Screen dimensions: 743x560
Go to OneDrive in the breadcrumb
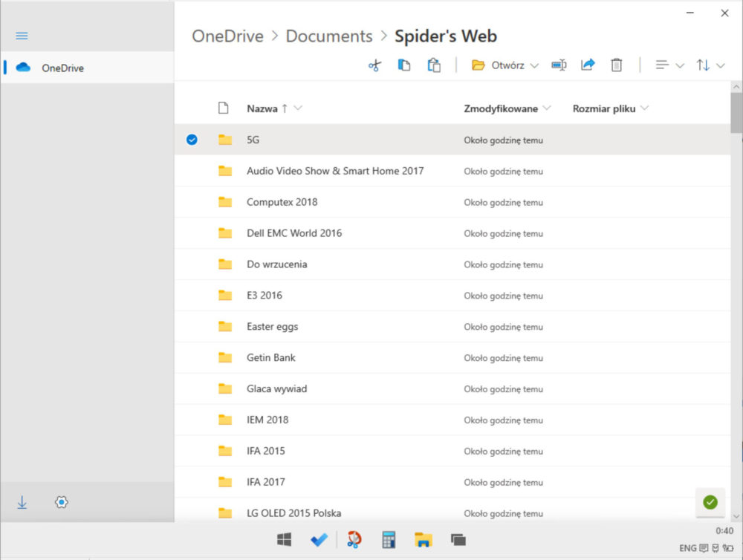click(227, 36)
